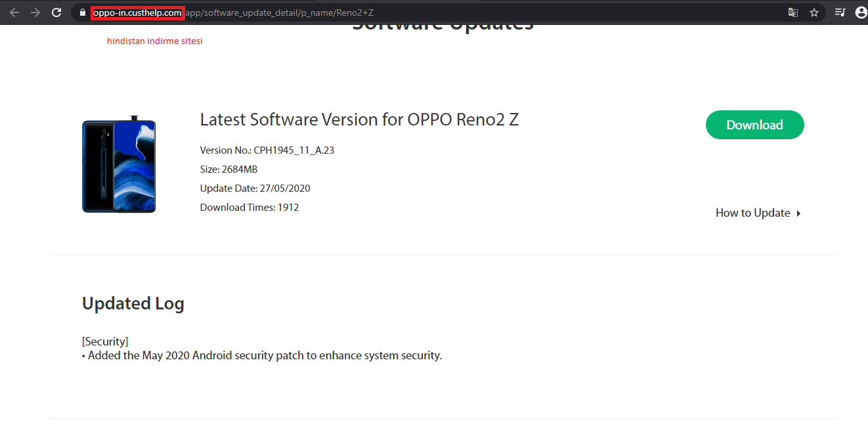This screenshot has height=446, width=868.
Task: Select the May 2020 Android security patch line
Action: [262, 356]
